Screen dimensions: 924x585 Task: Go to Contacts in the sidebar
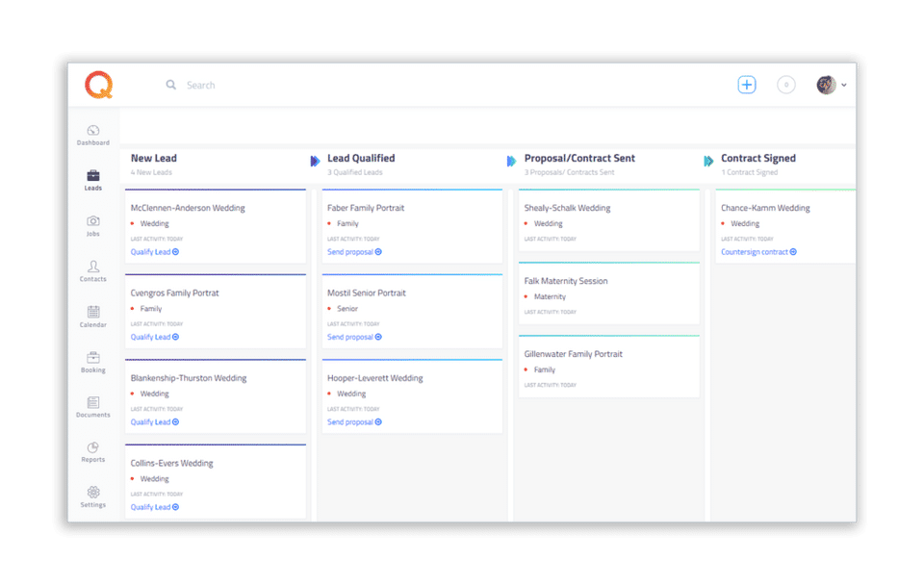click(93, 267)
